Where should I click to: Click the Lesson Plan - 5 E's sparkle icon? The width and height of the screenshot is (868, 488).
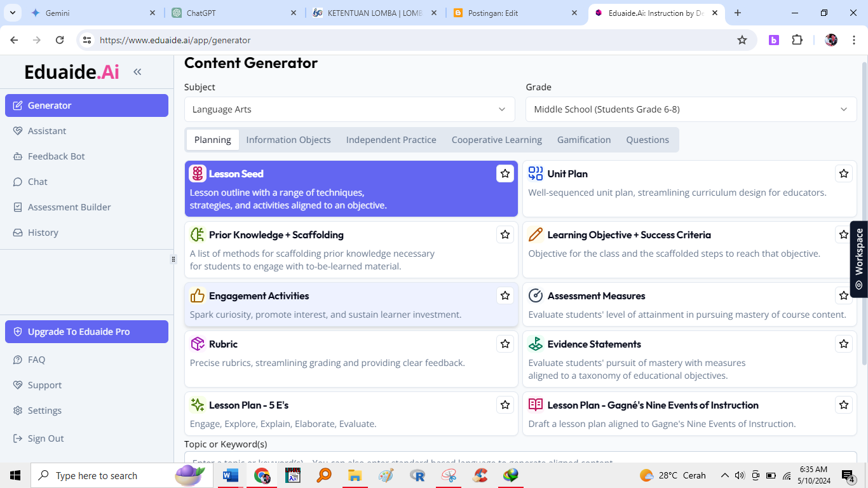198,405
